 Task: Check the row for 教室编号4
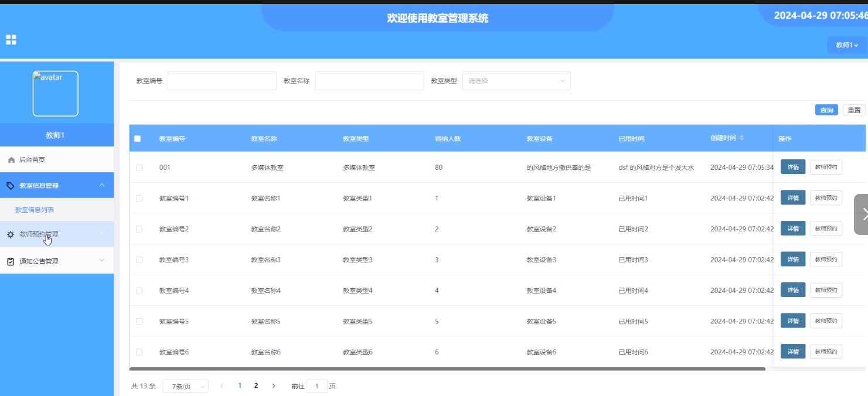coord(139,291)
